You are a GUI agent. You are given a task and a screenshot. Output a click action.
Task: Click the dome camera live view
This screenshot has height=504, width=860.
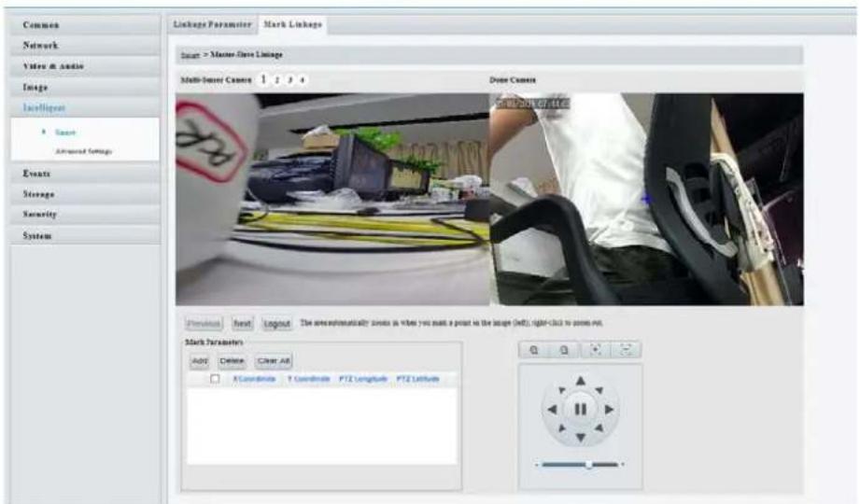pyautogui.click(x=647, y=199)
